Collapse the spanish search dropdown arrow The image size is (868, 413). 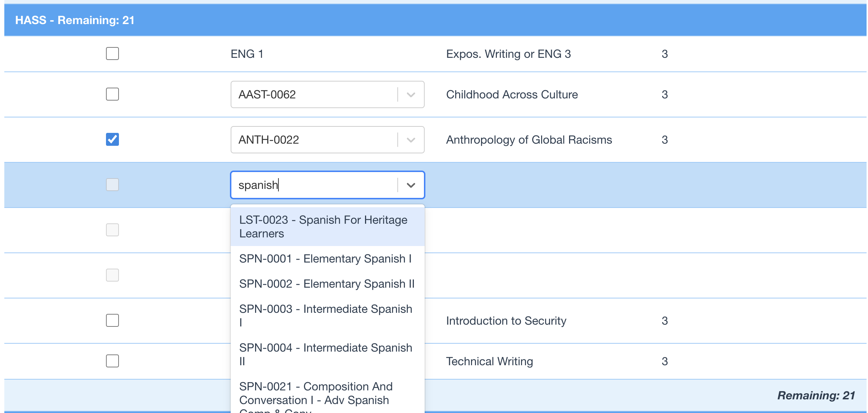pyautogui.click(x=411, y=185)
